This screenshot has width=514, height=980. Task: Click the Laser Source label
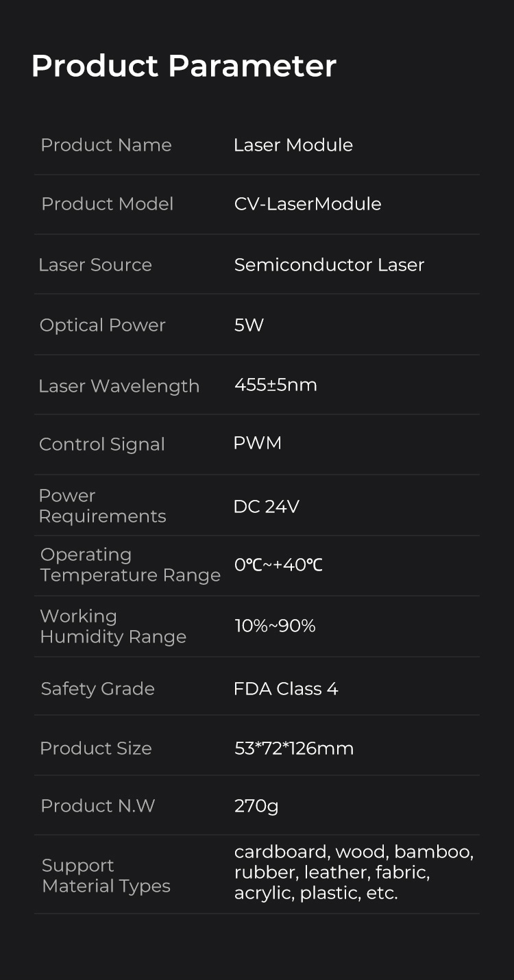click(95, 265)
